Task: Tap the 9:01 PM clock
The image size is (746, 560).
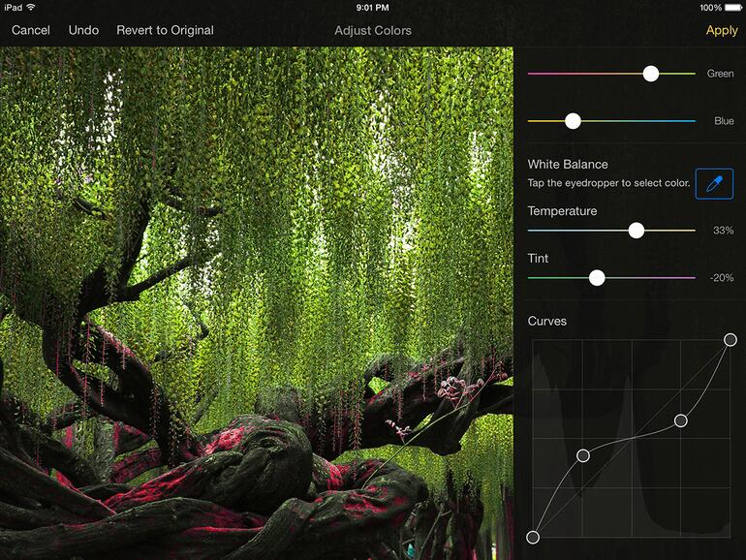Action: point(373,8)
